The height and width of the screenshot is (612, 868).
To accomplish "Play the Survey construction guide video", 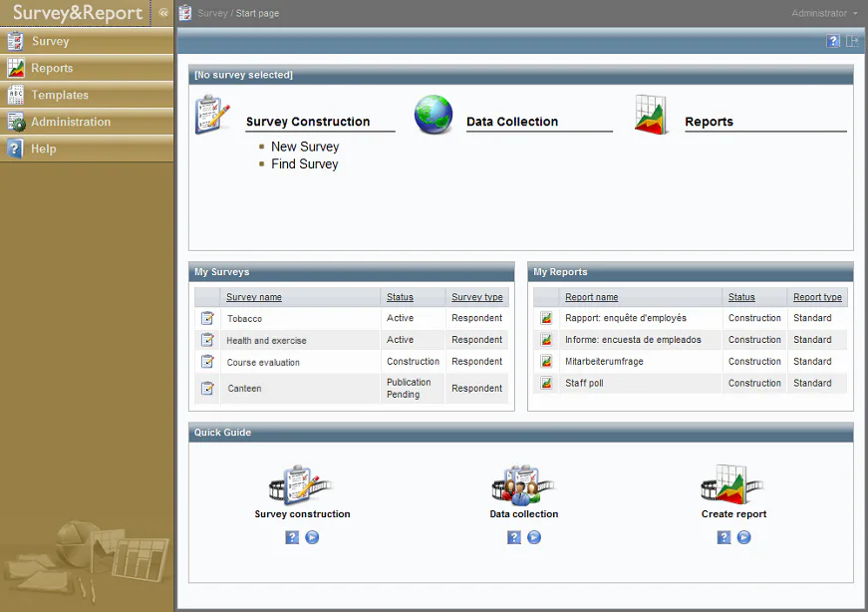I will [312, 537].
